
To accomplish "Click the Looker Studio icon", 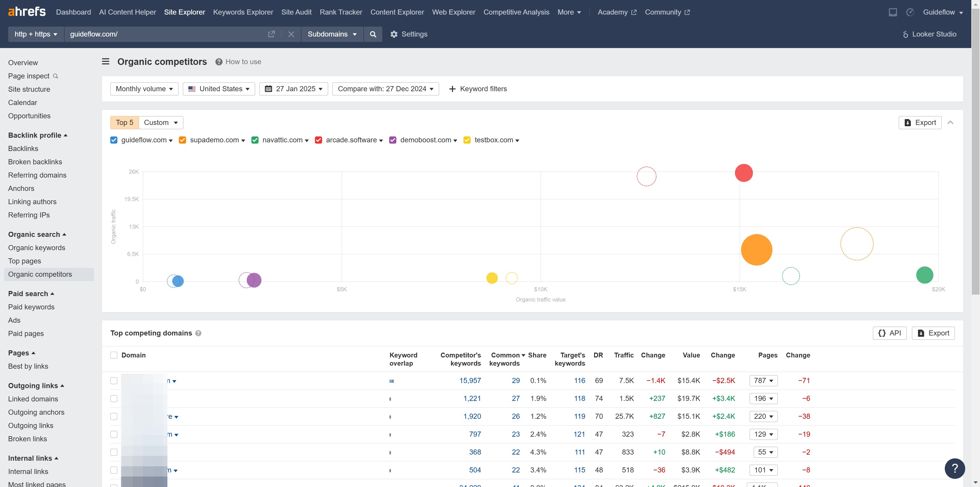I will click(905, 34).
